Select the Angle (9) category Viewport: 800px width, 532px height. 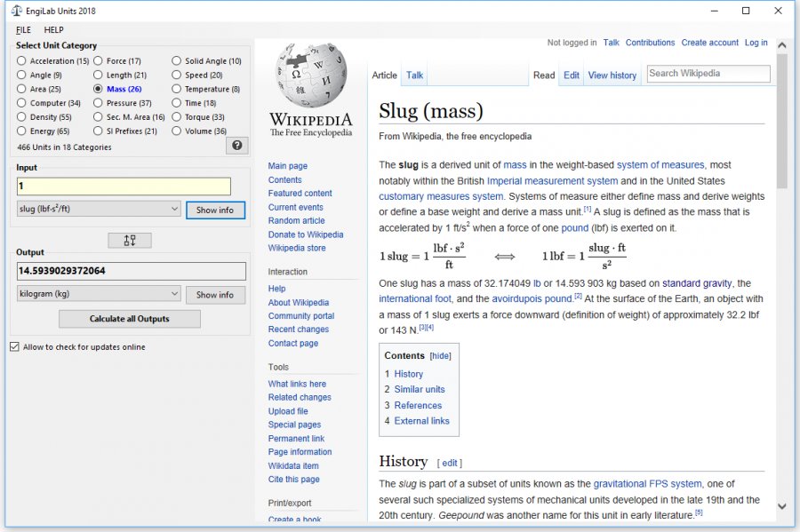(39, 75)
